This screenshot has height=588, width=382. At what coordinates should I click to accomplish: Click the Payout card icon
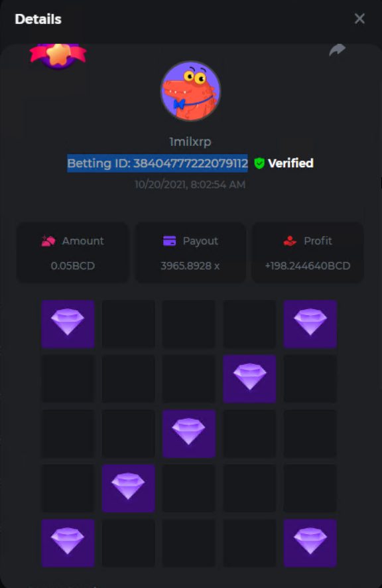pos(169,241)
